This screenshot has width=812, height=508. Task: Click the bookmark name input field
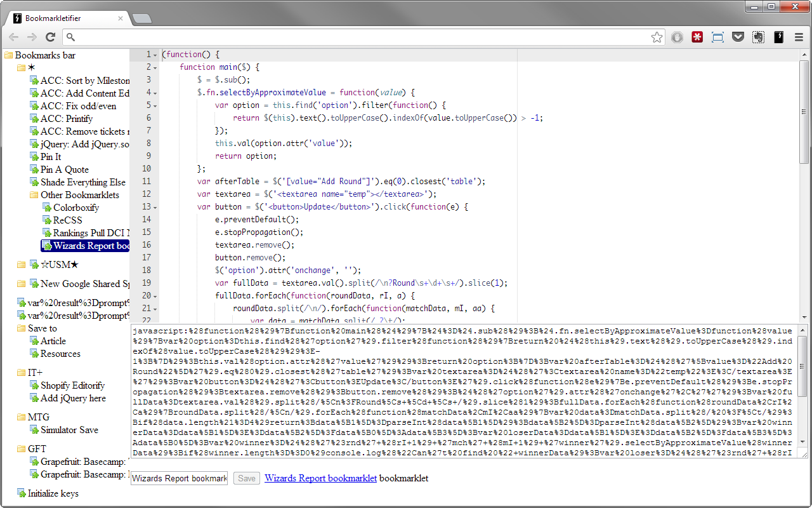178,478
